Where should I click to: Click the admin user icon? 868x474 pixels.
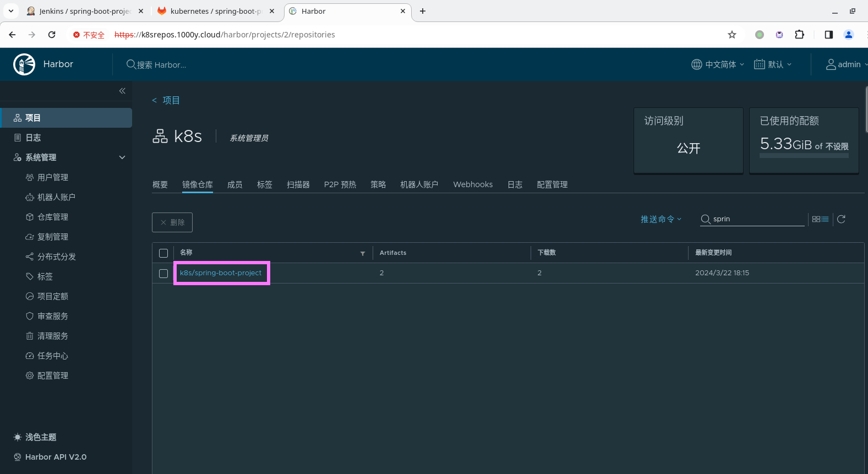coord(831,64)
